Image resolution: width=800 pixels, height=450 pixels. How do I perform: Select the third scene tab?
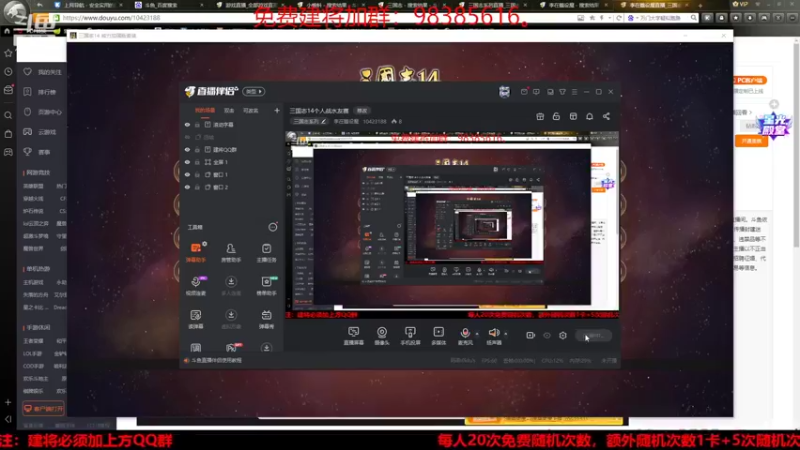[x=251, y=110]
